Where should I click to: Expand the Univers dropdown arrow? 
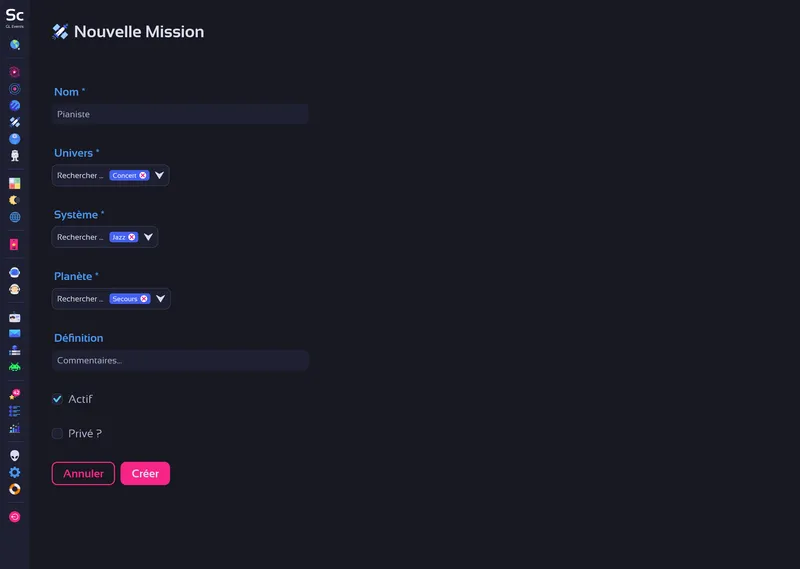(159, 175)
